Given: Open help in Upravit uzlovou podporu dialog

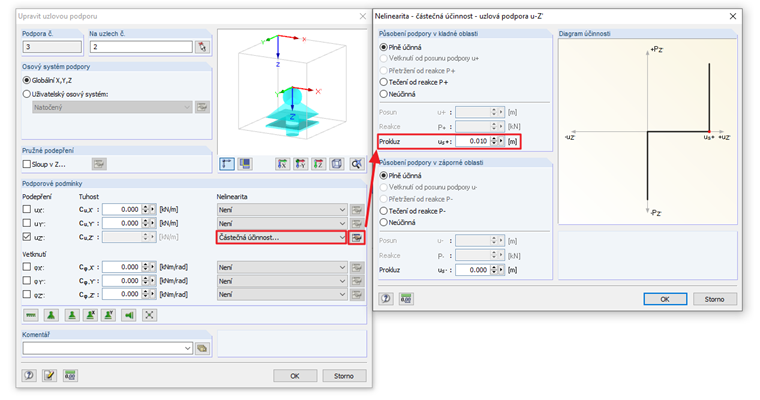Looking at the screenshot, I should [29, 375].
